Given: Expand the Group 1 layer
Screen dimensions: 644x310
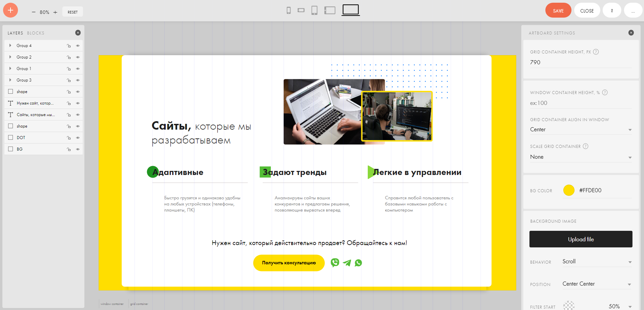Looking at the screenshot, I should [10, 69].
